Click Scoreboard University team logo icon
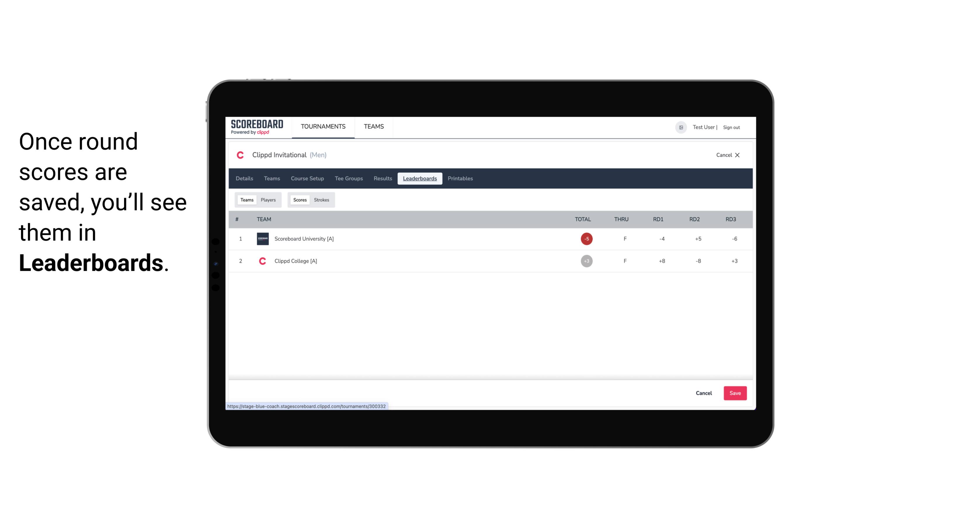This screenshot has width=980, height=527. click(262, 239)
